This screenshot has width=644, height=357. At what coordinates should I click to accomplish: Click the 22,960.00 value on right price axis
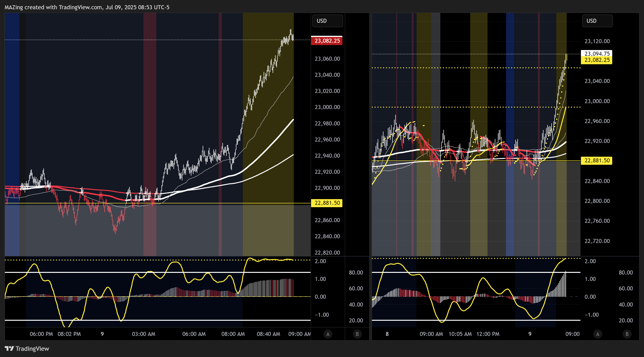597,121
